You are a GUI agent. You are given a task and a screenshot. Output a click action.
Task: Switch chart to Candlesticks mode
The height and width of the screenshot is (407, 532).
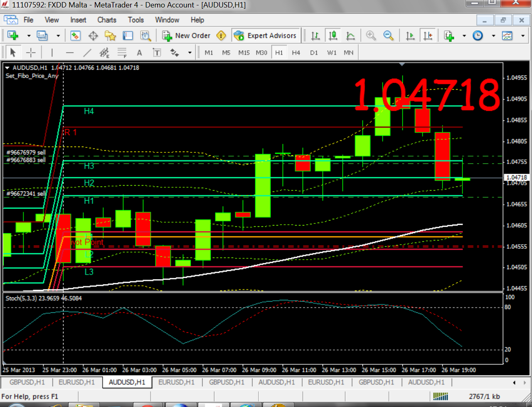click(333, 36)
